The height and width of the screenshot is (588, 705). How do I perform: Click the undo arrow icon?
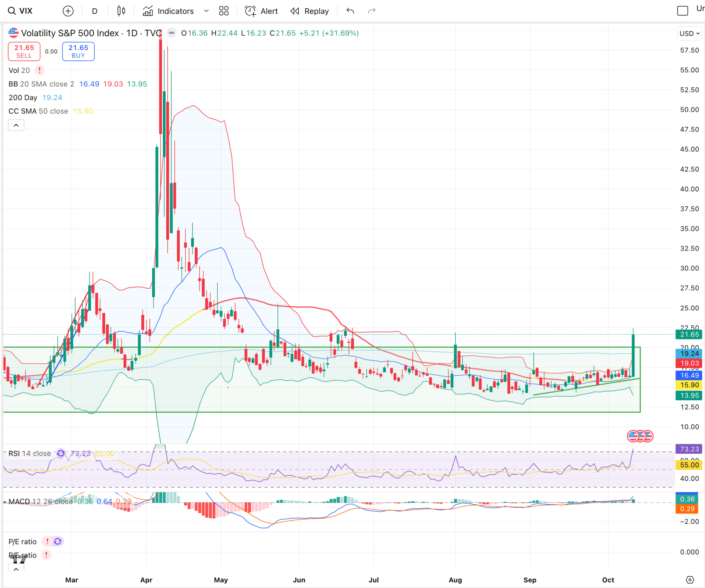(x=350, y=11)
